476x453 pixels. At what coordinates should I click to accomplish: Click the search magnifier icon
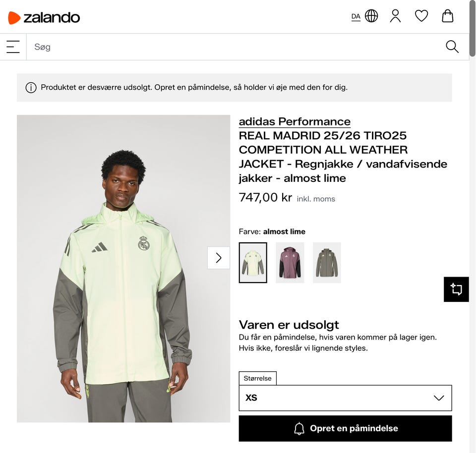coord(452,47)
